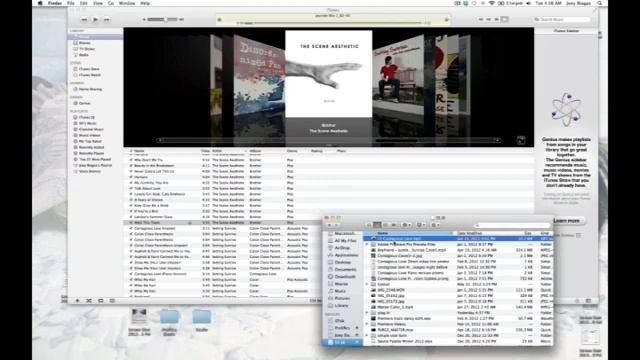The height and width of the screenshot is (360, 640).
Task: Expand the Premiere Videos folder in Finder
Action: coord(367,324)
